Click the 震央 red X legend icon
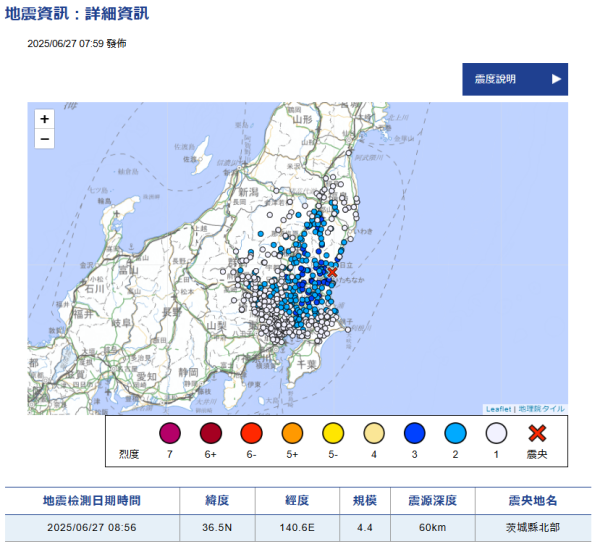 click(x=537, y=433)
